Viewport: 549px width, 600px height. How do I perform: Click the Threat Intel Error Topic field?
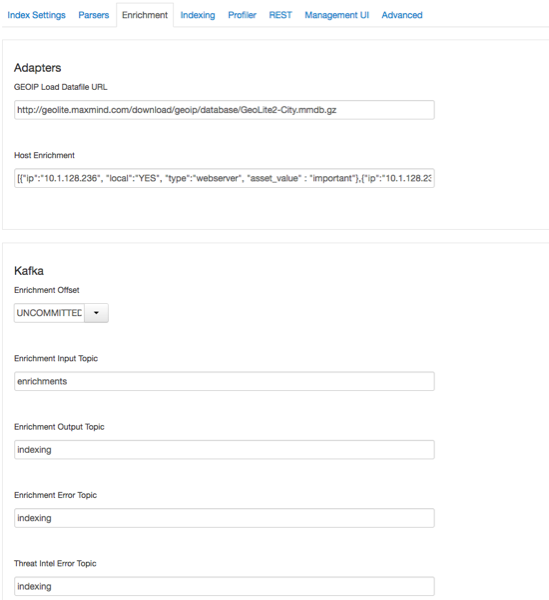pyautogui.click(x=224, y=586)
